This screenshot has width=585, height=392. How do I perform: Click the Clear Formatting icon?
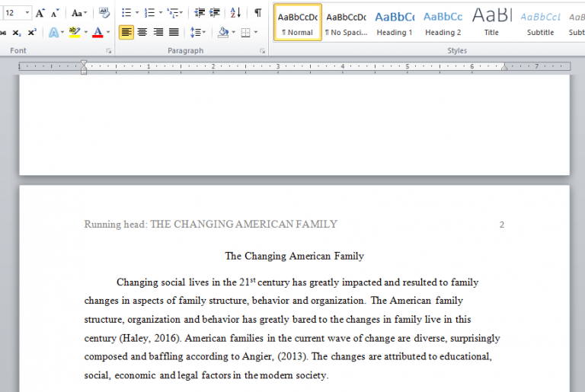point(104,13)
